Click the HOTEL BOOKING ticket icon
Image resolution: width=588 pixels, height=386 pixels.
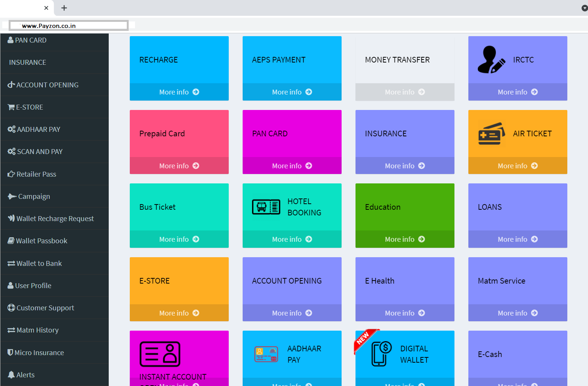266,207
